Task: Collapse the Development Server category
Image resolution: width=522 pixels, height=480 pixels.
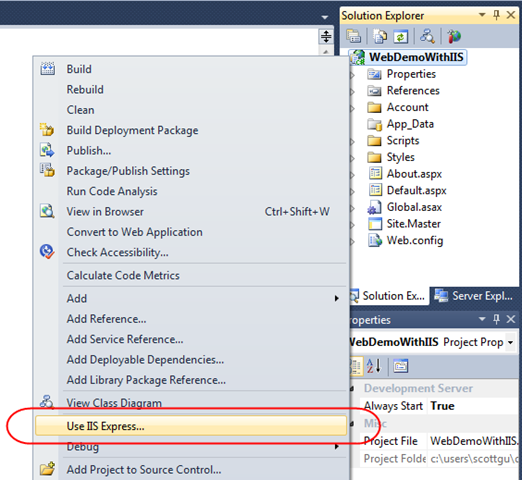Action: pos(353,388)
